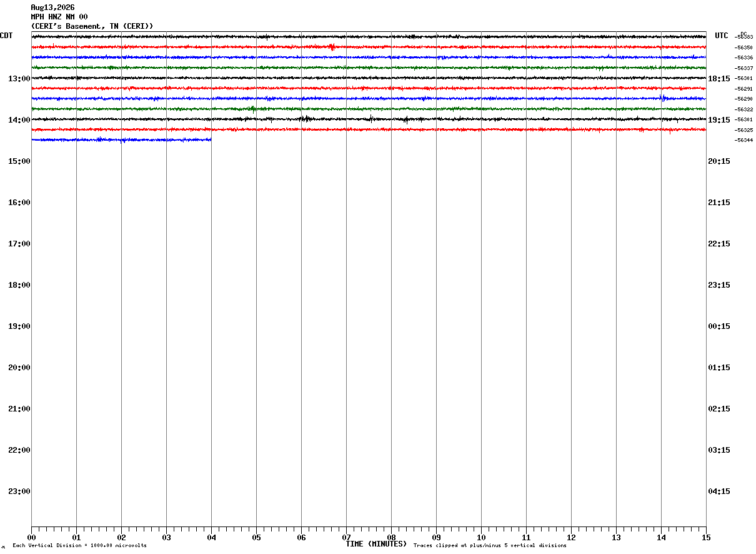Screen dimensions: 756x554
Task: Select the MPH HNZ NM 00 station code
Action: click(x=59, y=17)
